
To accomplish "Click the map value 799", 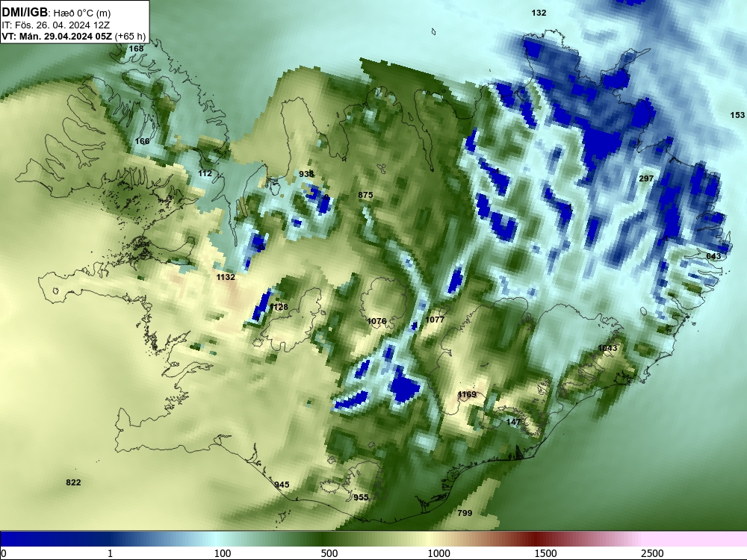I will tap(465, 513).
